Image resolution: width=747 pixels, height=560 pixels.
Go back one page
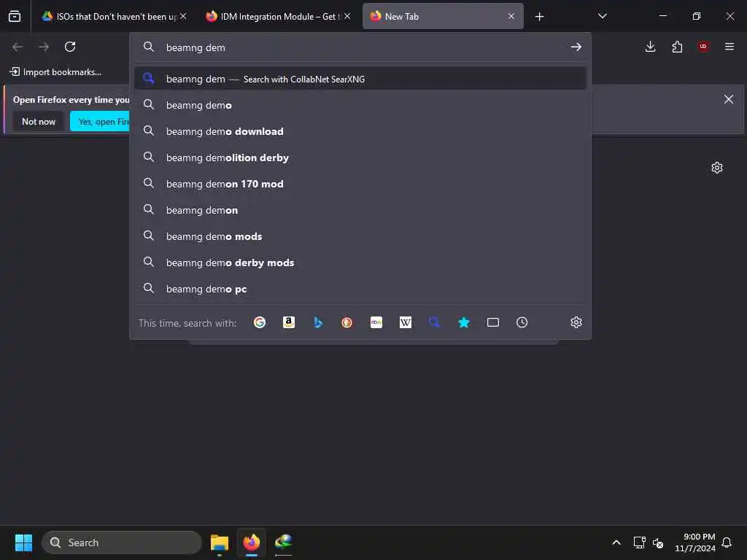point(18,47)
